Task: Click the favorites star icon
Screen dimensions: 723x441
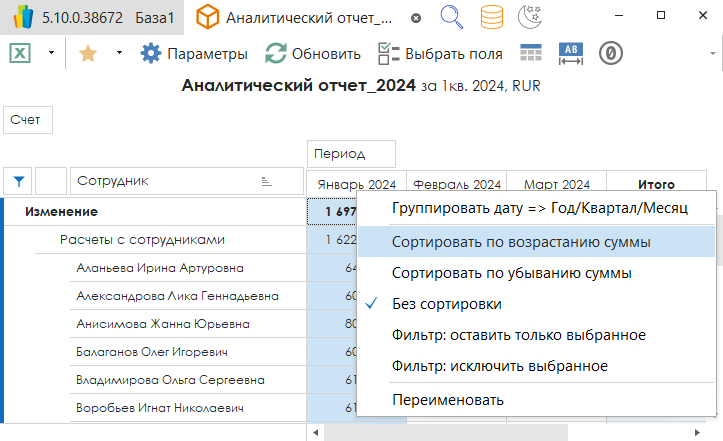Action: (87, 54)
